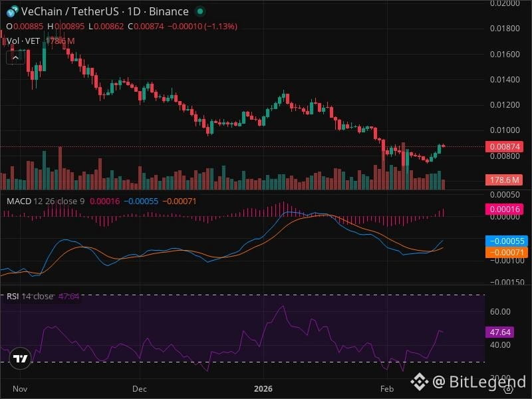
Task: Click the 0.01200 price axis label
Action: [x=505, y=105]
